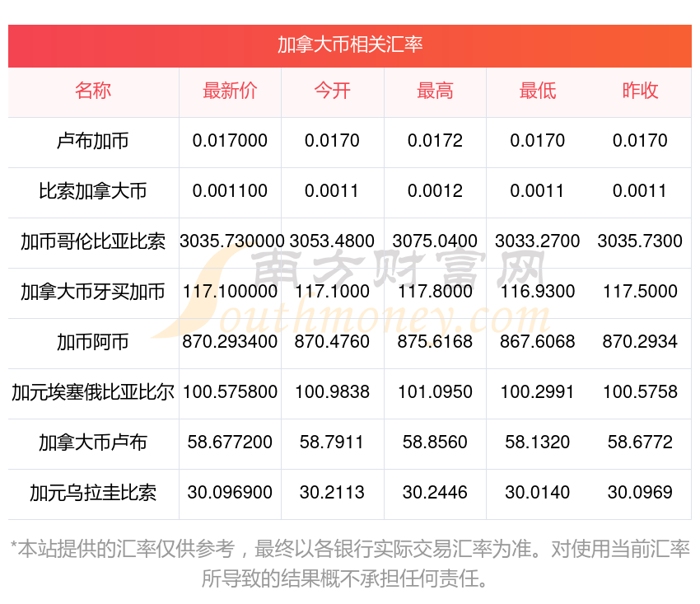Click the high value 101.0950
Viewport: 700px width, 604px height.
click(435, 392)
